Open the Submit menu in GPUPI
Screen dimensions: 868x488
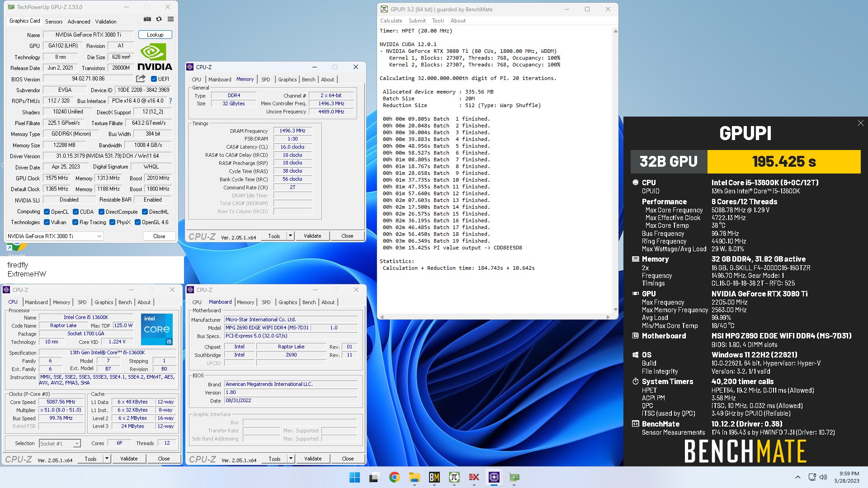417,21
